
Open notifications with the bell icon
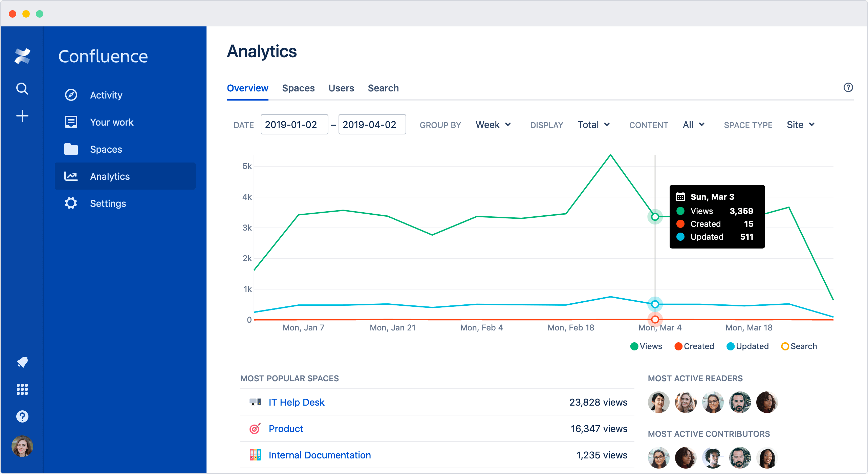(22, 362)
